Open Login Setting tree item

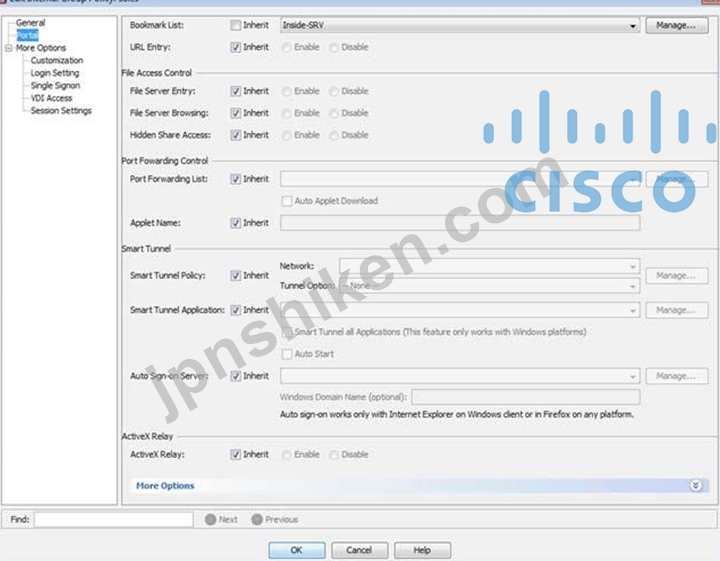[x=55, y=73]
